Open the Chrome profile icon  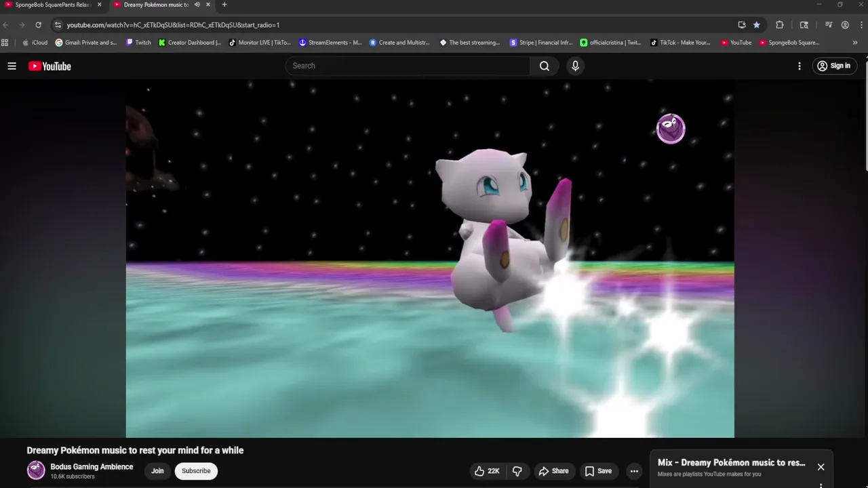[x=845, y=25]
